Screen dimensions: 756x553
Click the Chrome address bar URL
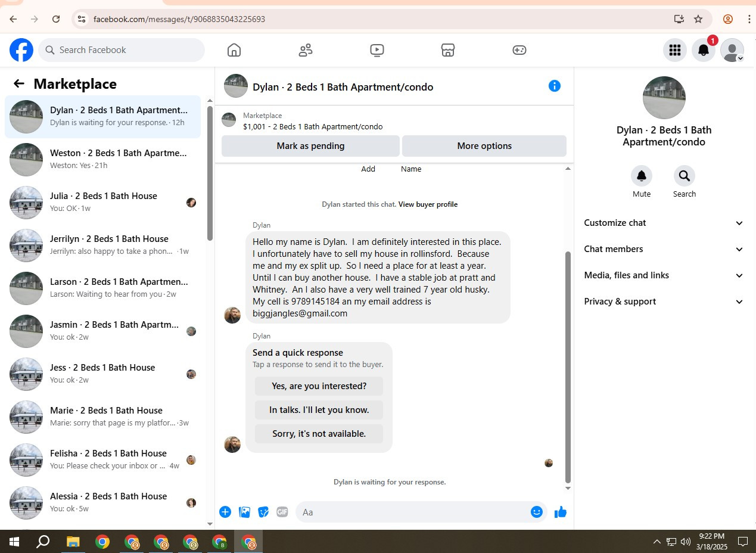tap(179, 19)
